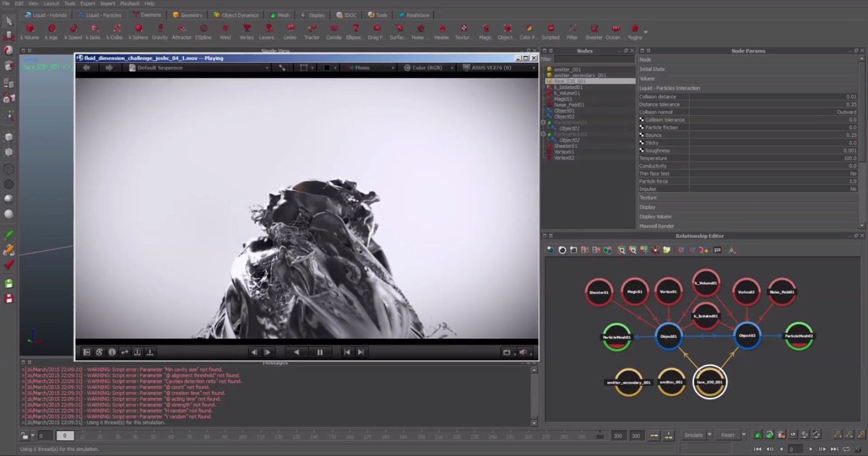Add a k Age daemon
Image resolution: width=868 pixels, height=456 pixels.
[x=51, y=32]
